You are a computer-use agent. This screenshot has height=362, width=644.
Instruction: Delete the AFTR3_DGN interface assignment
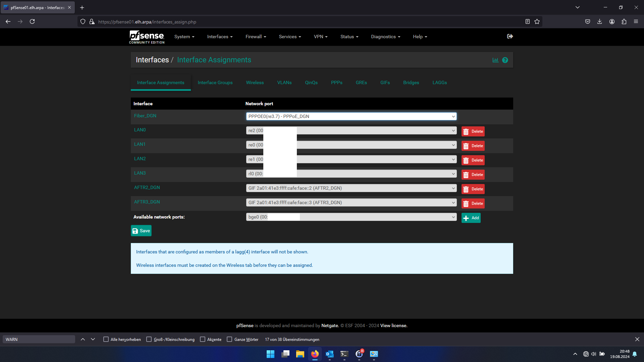473,203
